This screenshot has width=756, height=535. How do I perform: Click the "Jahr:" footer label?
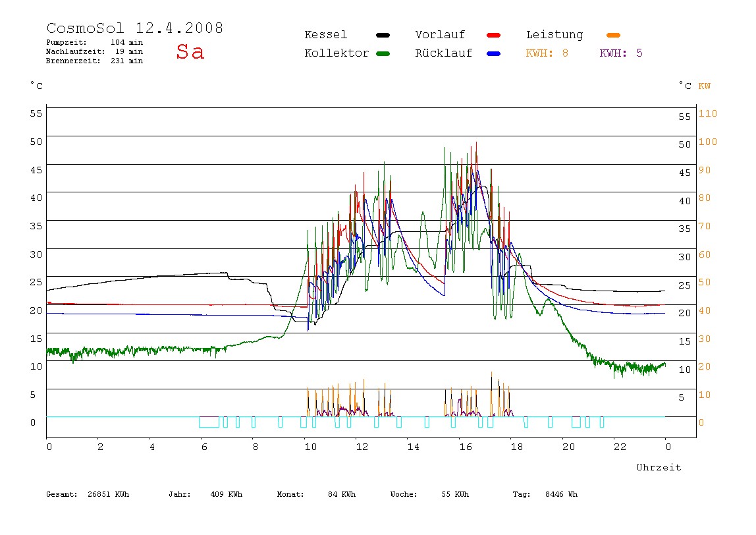coord(180,494)
